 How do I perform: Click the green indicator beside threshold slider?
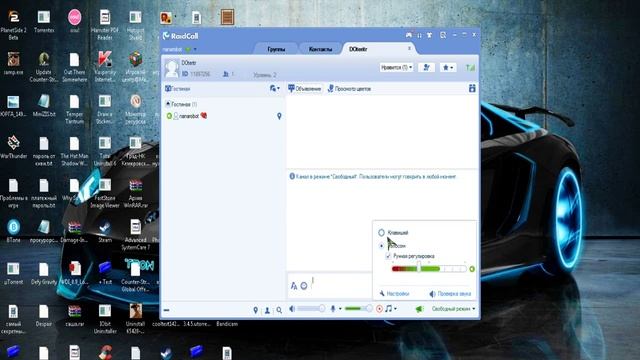pyautogui.click(x=472, y=269)
